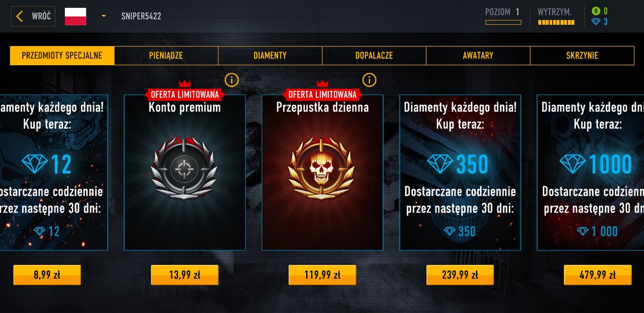Purchase the 350 diamonds for 239,99 zł
This screenshot has height=313, width=644.
(x=460, y=275)
